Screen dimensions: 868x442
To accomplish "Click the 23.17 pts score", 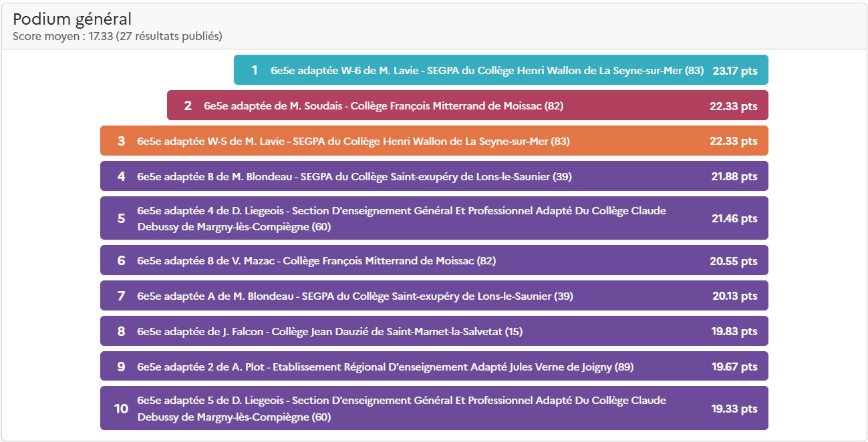I will coord(735,70).
